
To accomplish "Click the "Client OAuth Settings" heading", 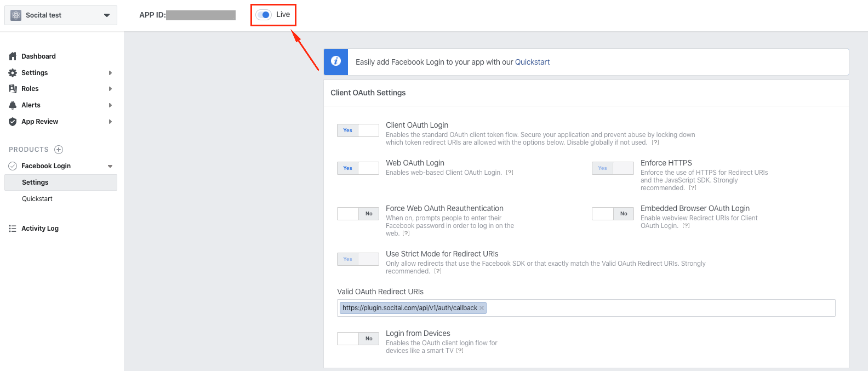I will pyautogui.click(x=368, y=93).
